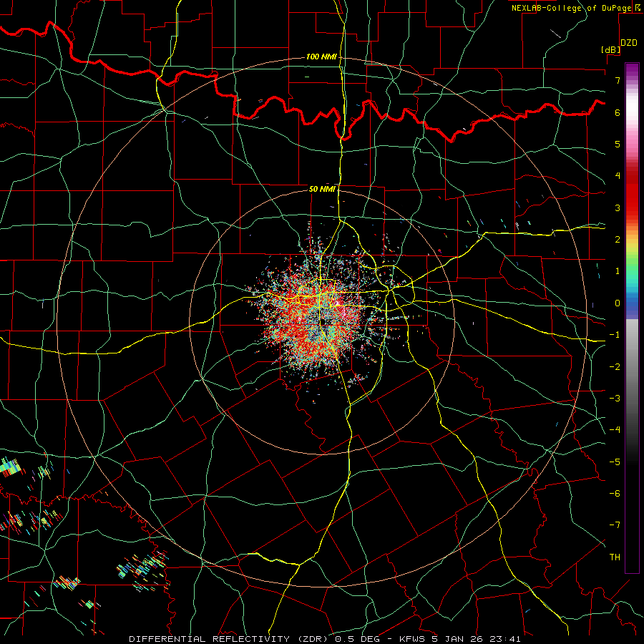The width and height of the screenshot is (644, 644).
Task: Click the -2 value on the color scale
Action: pos(615,367)
